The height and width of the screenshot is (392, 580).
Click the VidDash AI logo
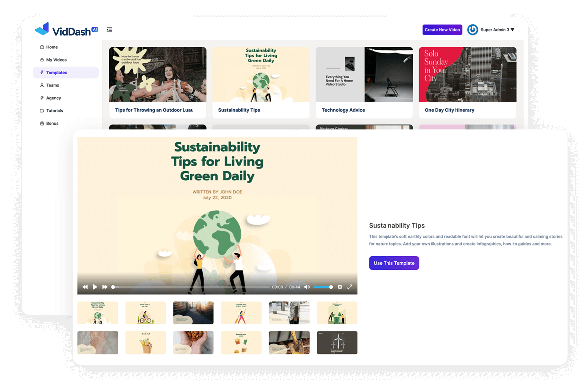(67, 30)
